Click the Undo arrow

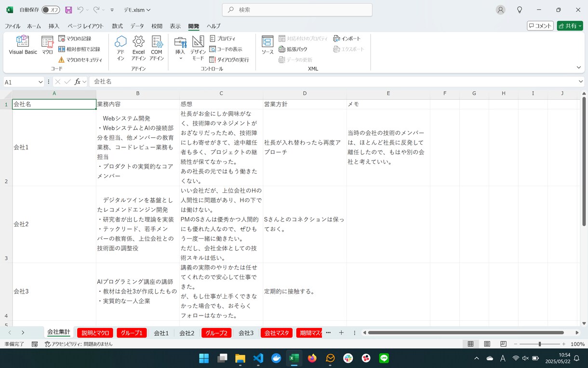point(80,10)
